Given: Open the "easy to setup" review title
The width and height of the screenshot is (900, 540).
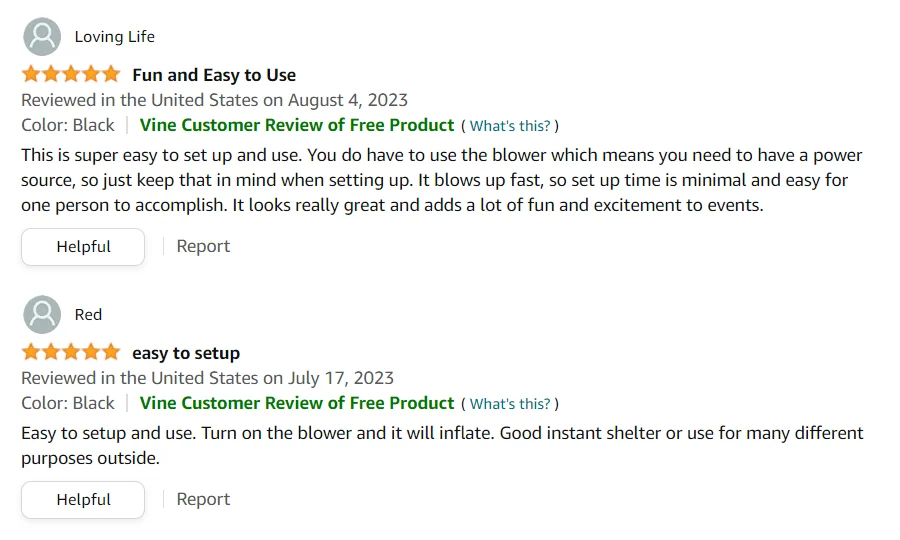Looking at the screenshot, I should coord(186,353).
